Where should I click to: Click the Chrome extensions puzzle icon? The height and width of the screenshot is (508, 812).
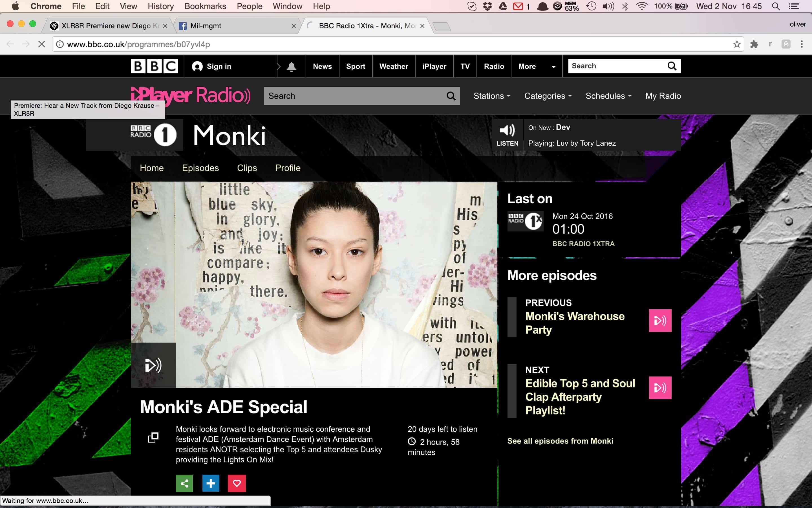754,44
